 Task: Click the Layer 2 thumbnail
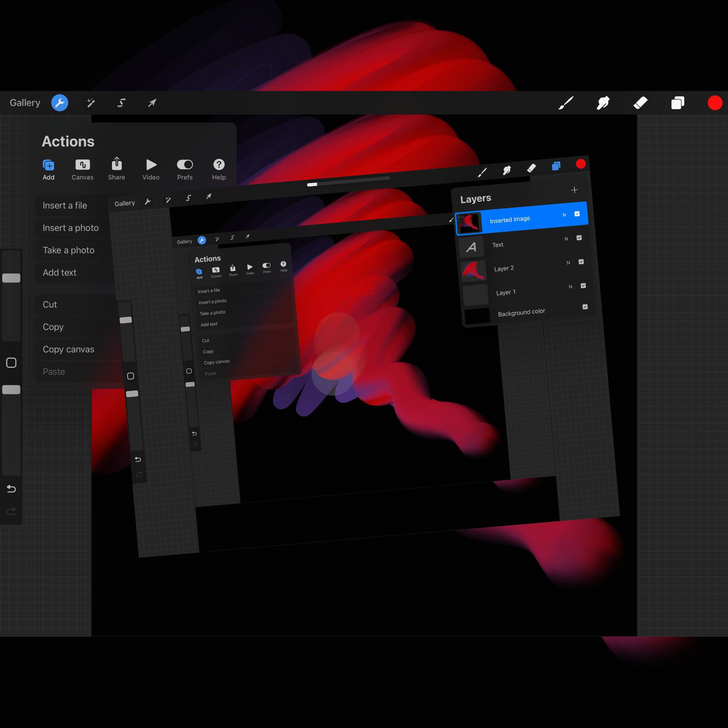click(473, 271)
